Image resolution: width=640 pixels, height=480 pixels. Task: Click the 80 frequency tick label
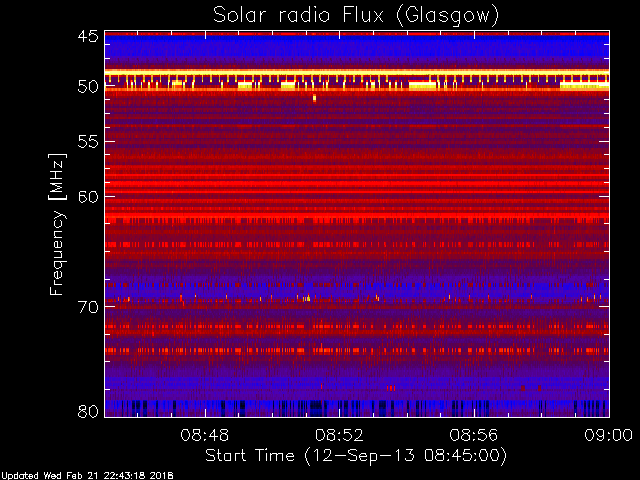[88, 411]
